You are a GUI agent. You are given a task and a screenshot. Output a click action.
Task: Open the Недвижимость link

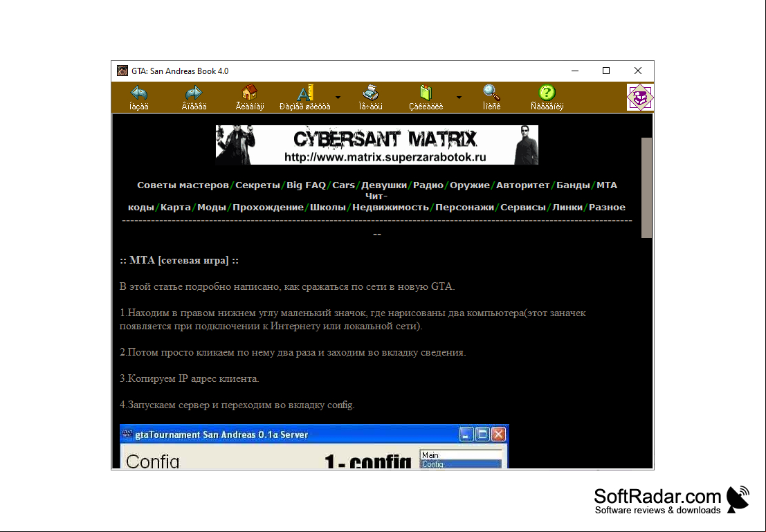coord(390,207)
